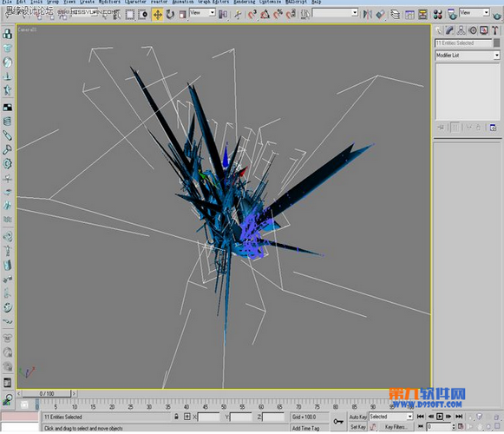Select the Select and Move tool

tap(158, 15)
